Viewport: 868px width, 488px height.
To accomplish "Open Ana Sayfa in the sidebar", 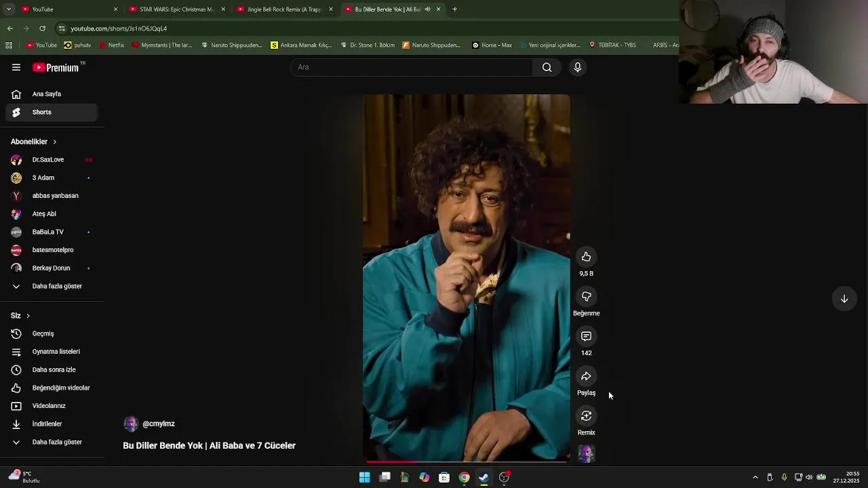I will (52, 94).
